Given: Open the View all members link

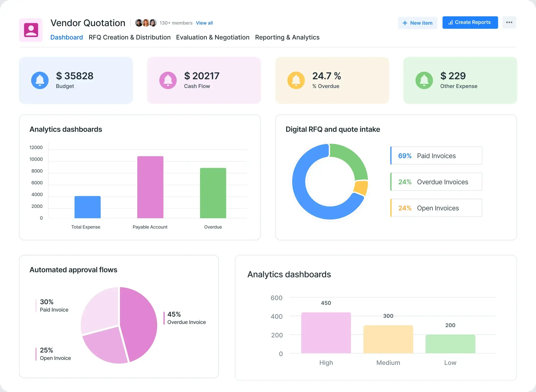Looking at the screenshot, I should point(204,23).
